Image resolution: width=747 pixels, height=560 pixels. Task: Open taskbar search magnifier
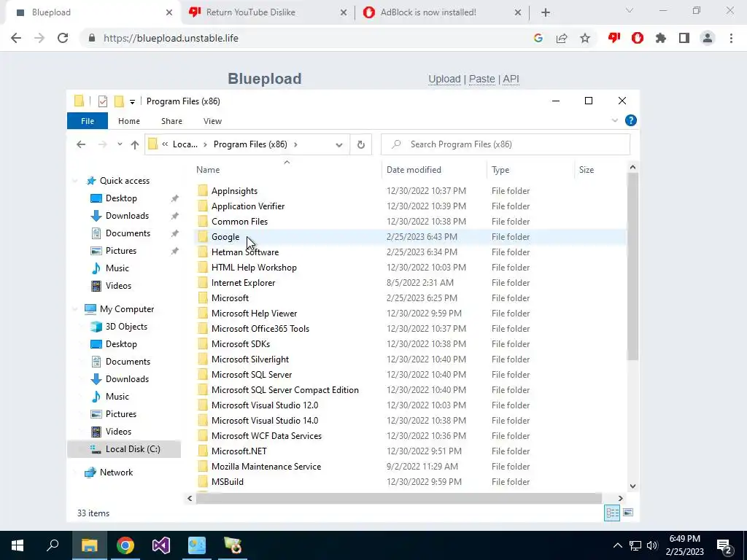[53, 545]
